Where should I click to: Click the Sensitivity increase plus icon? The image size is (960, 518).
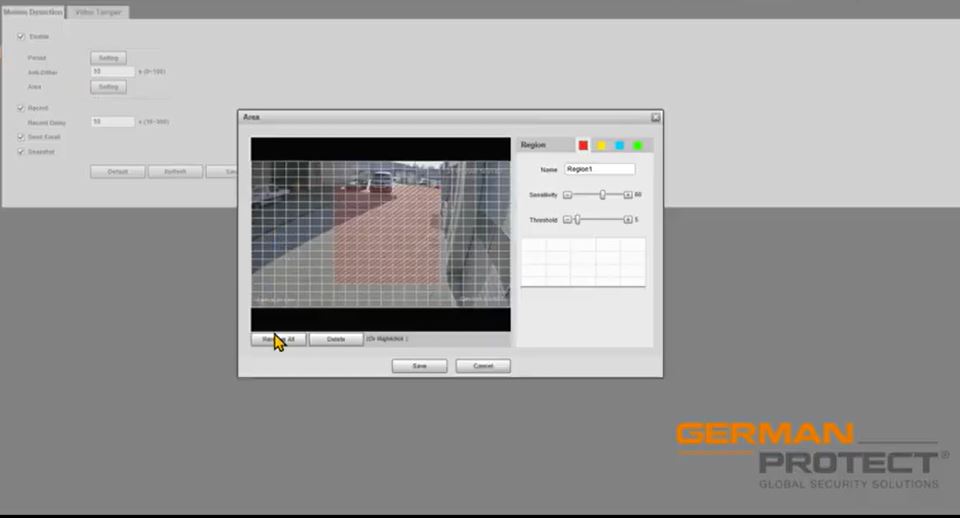point(628,194)
